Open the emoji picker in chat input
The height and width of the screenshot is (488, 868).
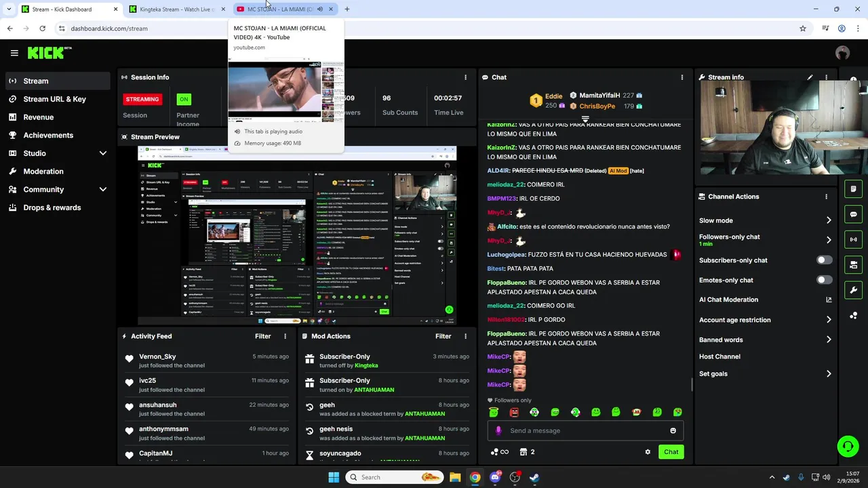point(673,430)
